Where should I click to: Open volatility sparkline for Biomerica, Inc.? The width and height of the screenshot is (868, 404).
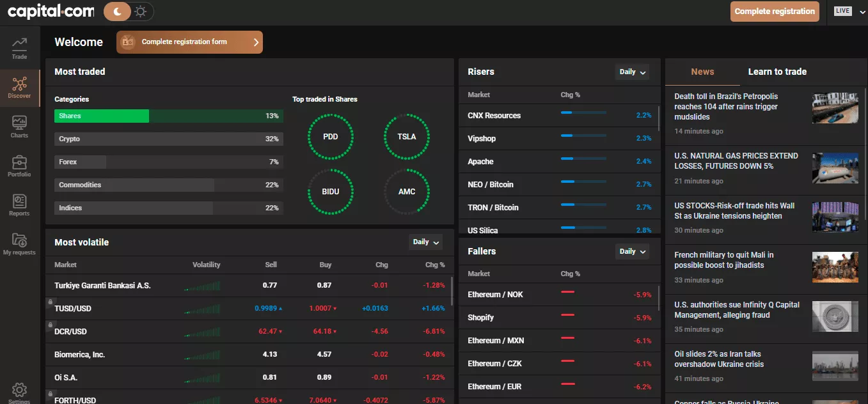[x=202, y=354]
